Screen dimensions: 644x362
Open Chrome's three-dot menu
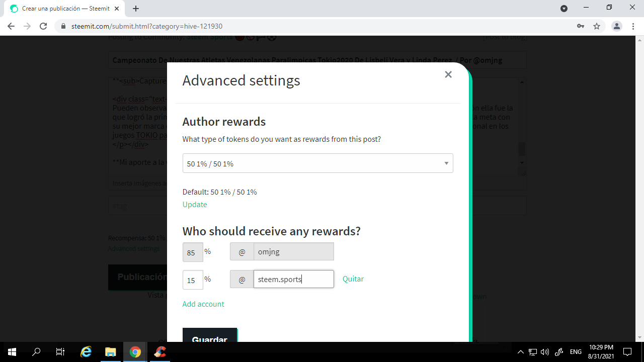click(x=632, y=26)
